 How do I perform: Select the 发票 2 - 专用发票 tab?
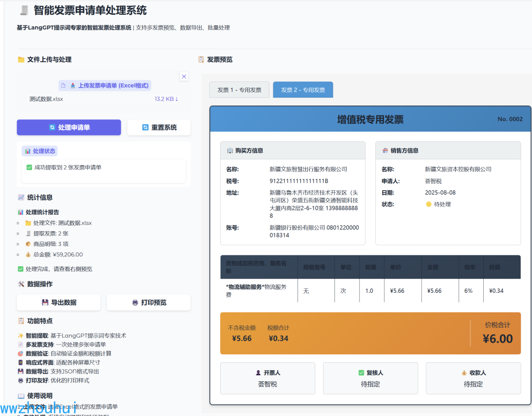point(303,90)
